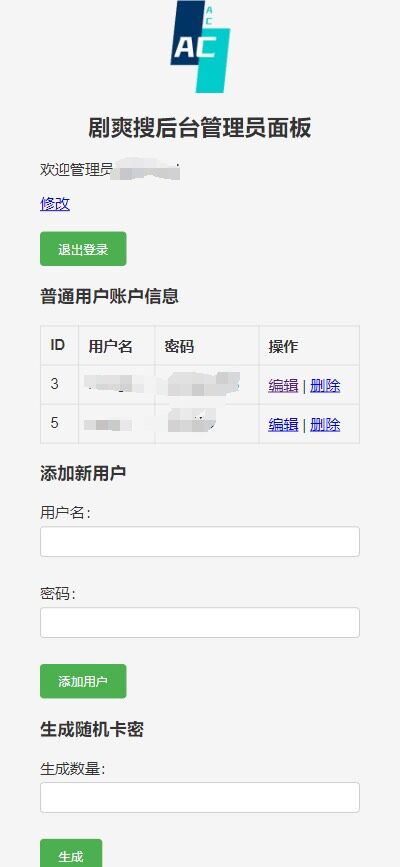Focus the 生成数量 input field
400x867 pixels.
tap(200, 797)
